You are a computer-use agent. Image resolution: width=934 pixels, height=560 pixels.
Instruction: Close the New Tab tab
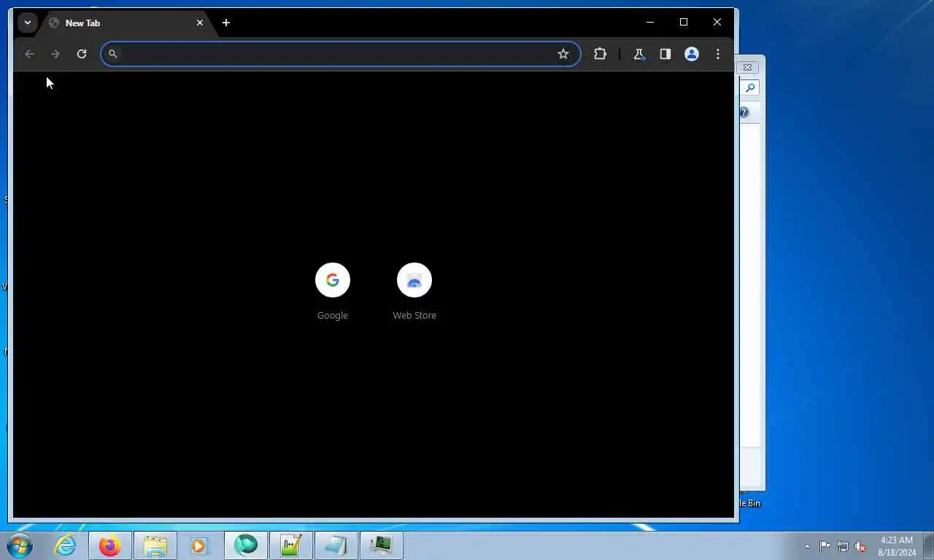tap(200, 23)
